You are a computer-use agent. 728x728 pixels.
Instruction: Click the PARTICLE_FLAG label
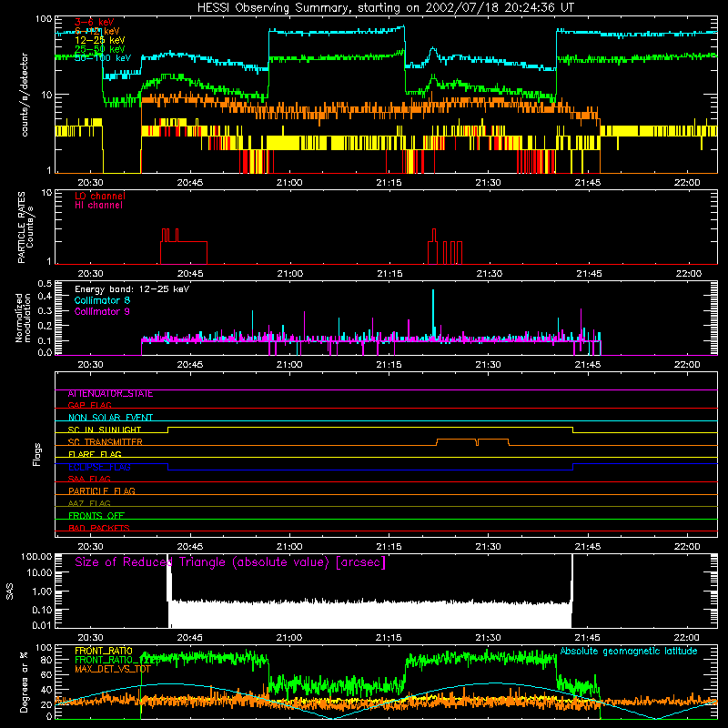pyautogui.click(x=102, y=490)
